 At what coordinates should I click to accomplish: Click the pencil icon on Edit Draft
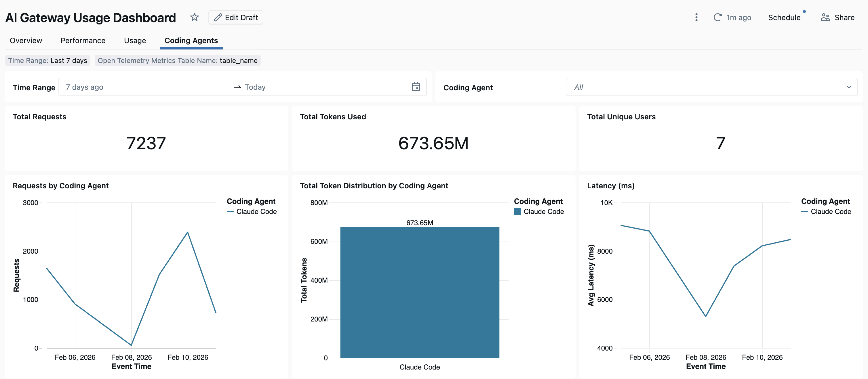(218, 17)
